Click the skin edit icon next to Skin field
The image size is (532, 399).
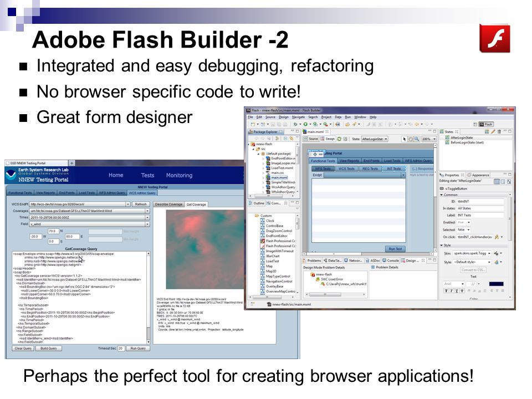[x=496, y=253]
